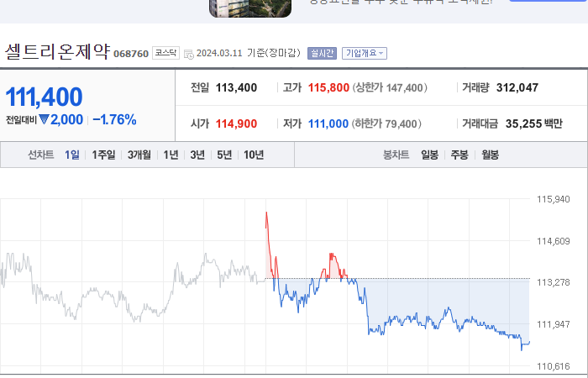Select the 1일 line chart period
This screenshot has width=588, height=378.
pos(72,155)
